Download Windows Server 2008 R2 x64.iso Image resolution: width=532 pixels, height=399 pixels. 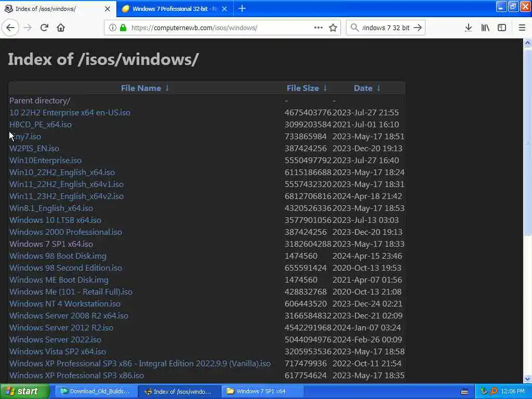tap(69, 315)
